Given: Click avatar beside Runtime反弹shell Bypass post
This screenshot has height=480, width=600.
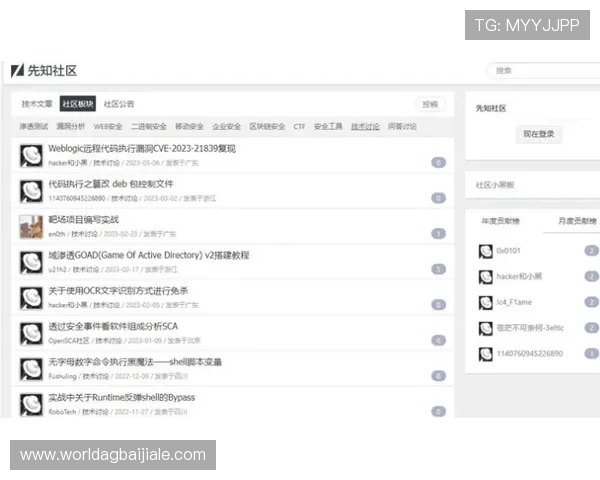Looking at the screenshot, I should pyautogui.click(x=31, y=405).
